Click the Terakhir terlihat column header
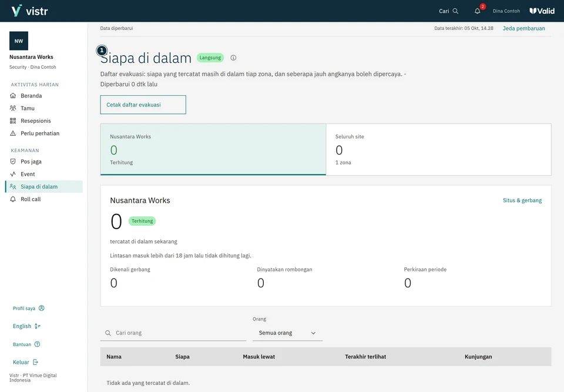Viewport: 564px width, 392px height. coord(365,357)
